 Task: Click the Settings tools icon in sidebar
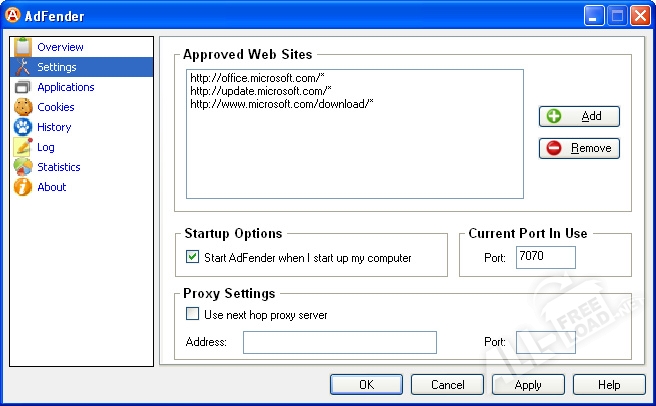[x=22, y=67]
